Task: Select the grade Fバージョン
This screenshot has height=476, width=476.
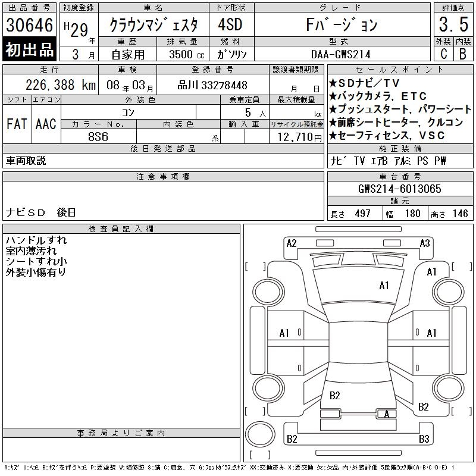Action: 342,25
